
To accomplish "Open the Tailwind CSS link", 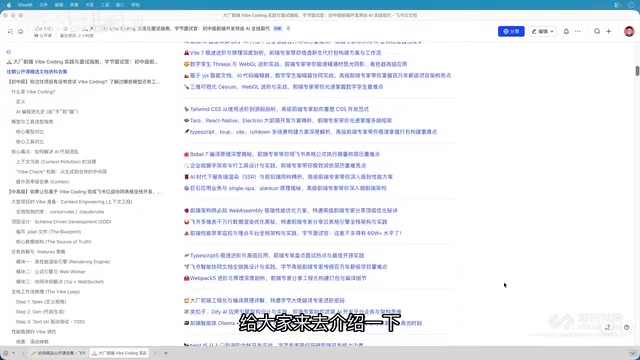I will coord(279,109).
